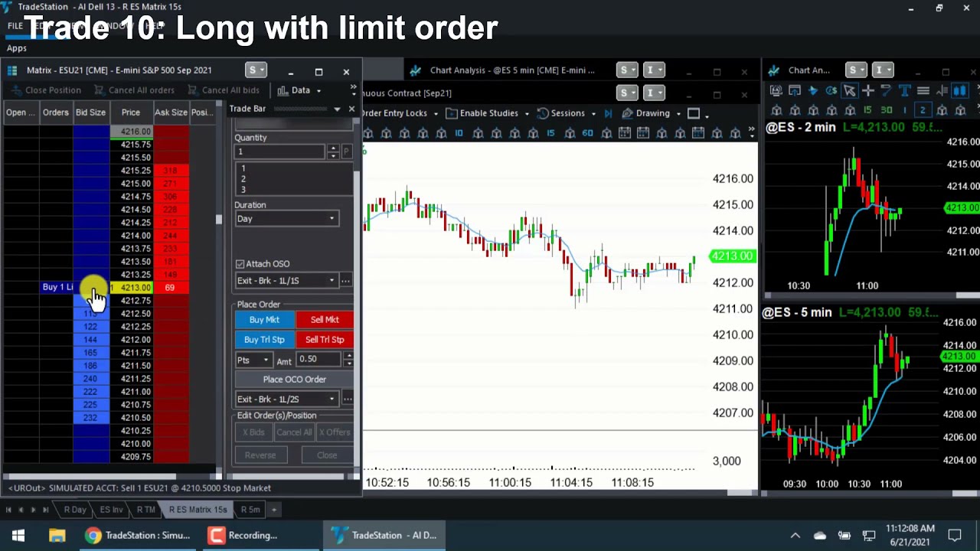Click the Chart Analysis ES 5 min logo icon
The image size is (980, 551).
[x=415, y=70]
